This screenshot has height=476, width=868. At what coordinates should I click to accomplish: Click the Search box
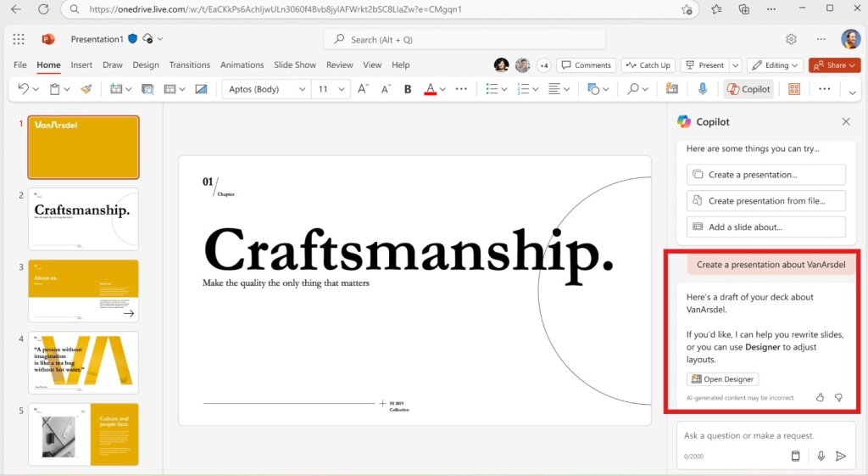465,39
